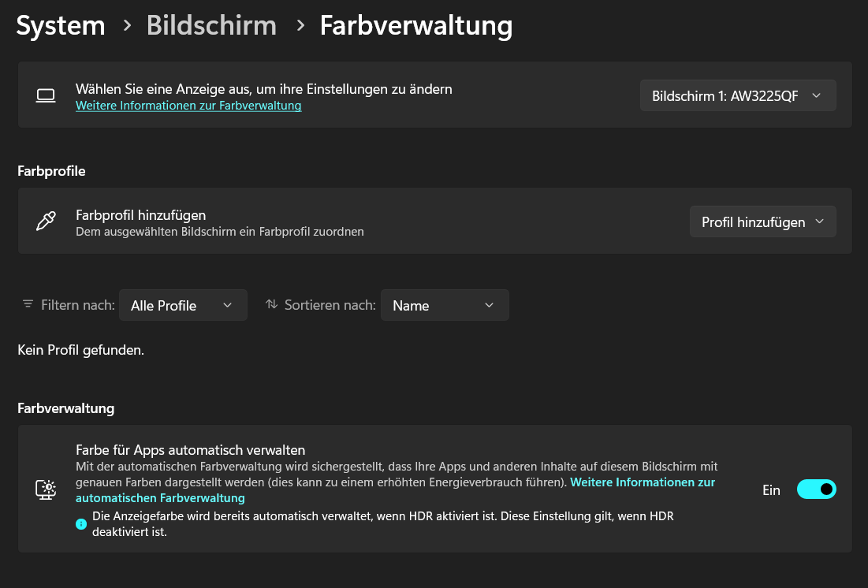Open the Bildschirm 1: AW3225QF dropdown
The width and height of the screenshot is (868, 588).
click(x=738, y=96)
